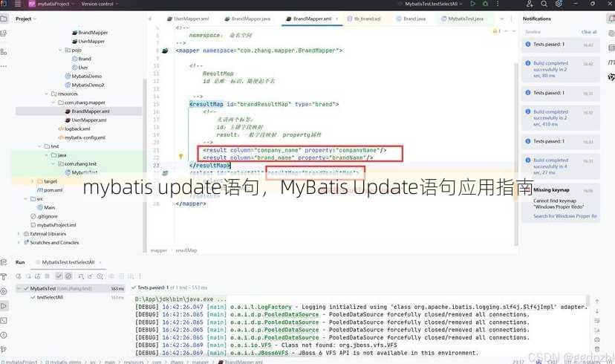Image resolution: width=615 pixels, height=364 pixels.
Task: Select BrandMapper.xml in project tree
Action: [x=79, y=111]
